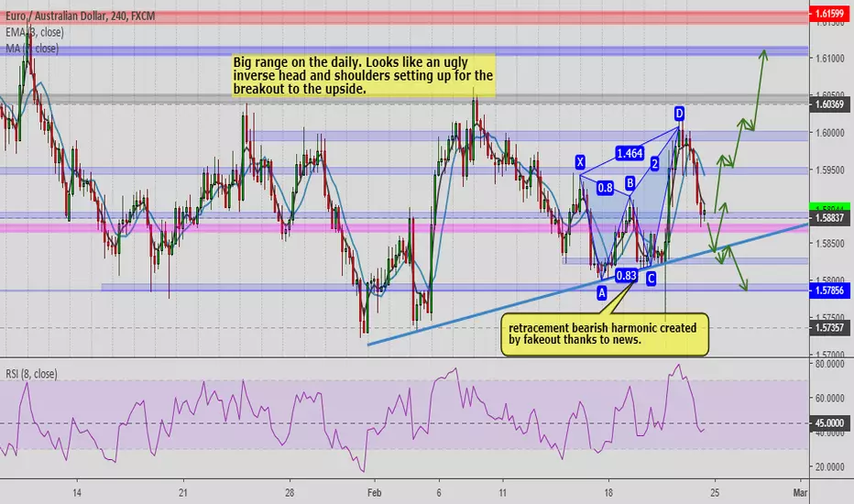Click the Feb date on the time axis
854x504 pixels.
(374, 493)
